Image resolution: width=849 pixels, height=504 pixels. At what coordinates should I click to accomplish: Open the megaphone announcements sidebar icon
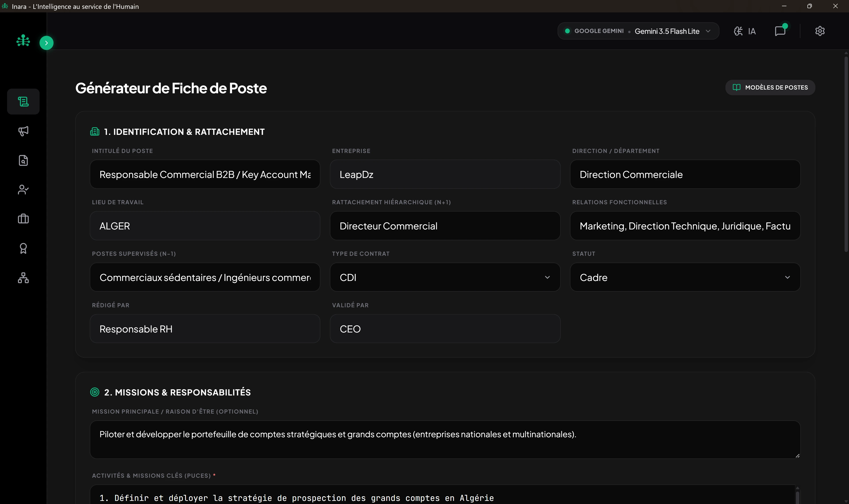point(23,131)
